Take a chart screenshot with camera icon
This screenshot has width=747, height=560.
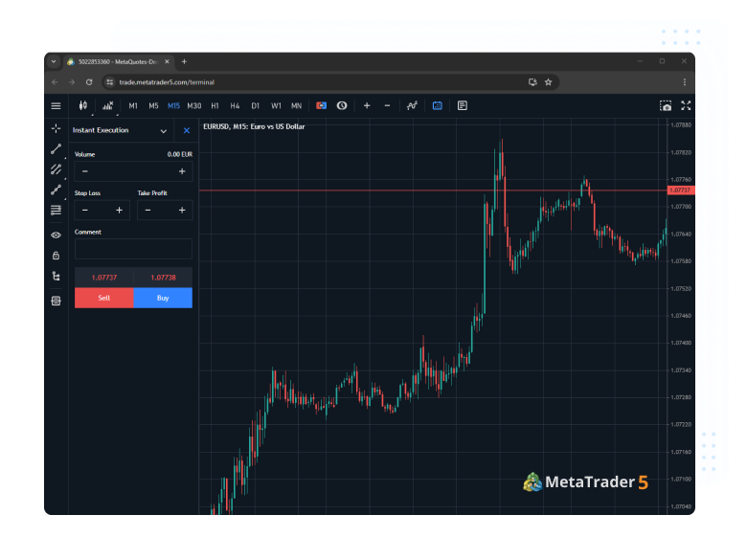point(666,105)
